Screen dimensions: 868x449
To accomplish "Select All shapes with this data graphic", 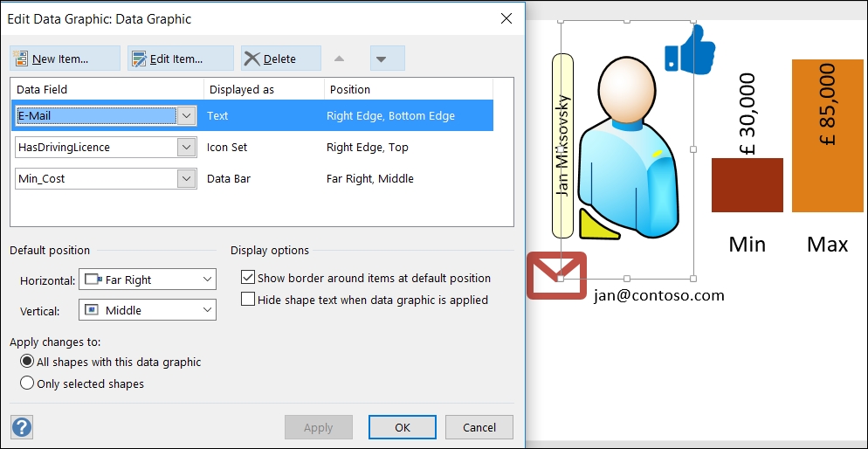I will pos(26,362).
